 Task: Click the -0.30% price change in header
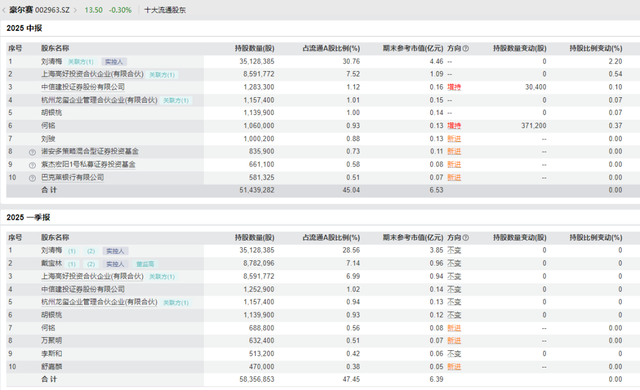pos(120,10)
